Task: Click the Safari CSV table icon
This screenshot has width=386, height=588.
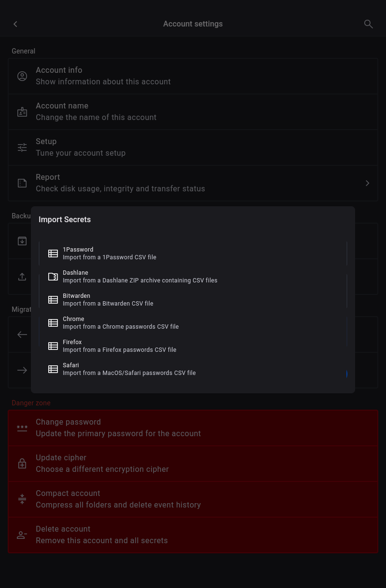Action: pos(53,369)
